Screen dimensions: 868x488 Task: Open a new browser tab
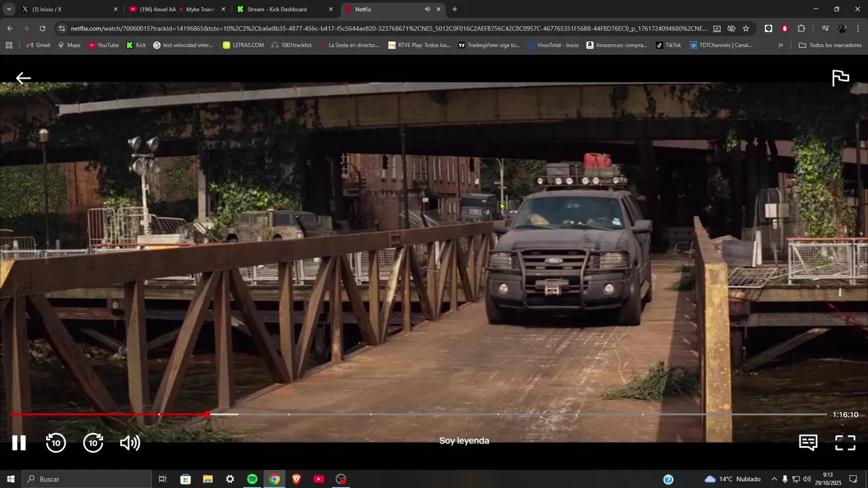(x=454, y=9)
